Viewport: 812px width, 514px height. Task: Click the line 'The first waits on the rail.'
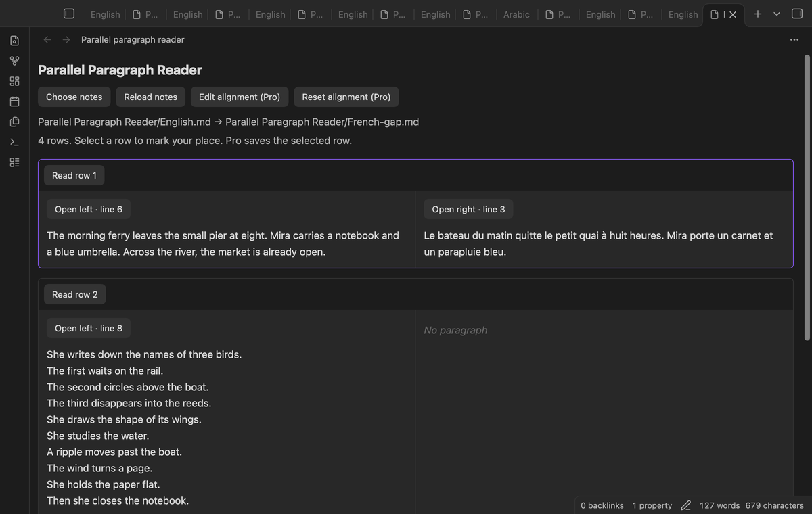tap(105, 371)
